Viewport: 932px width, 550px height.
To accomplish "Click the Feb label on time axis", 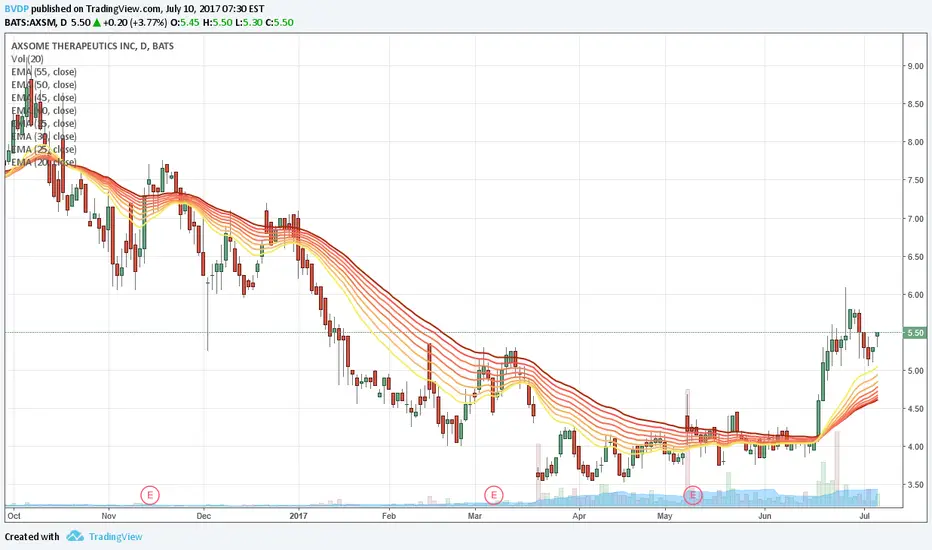I will click(389, 516).
